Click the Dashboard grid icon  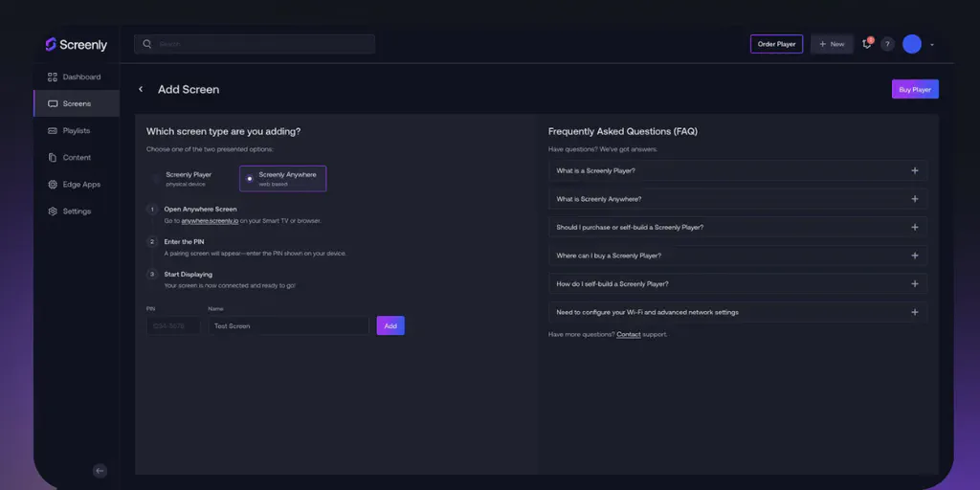tap(53, 77)
